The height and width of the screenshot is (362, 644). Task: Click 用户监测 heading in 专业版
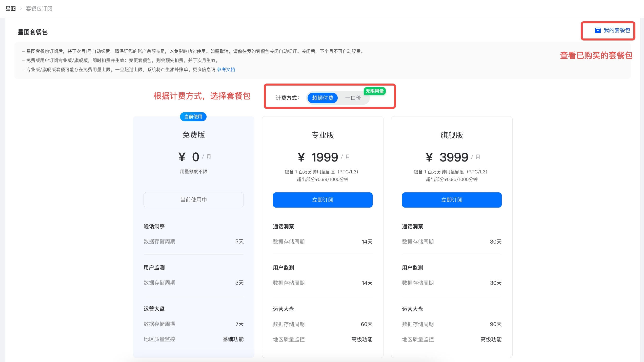pos(284,268)
